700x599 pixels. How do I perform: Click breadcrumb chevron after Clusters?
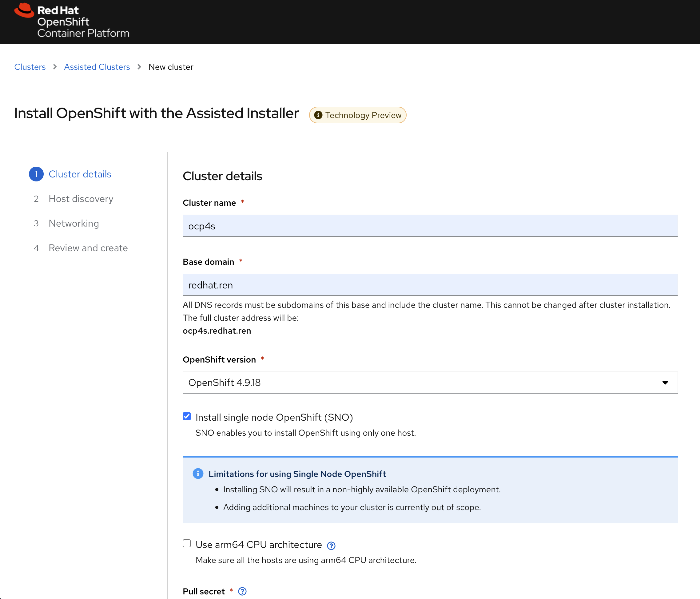[x=55, y=67]
